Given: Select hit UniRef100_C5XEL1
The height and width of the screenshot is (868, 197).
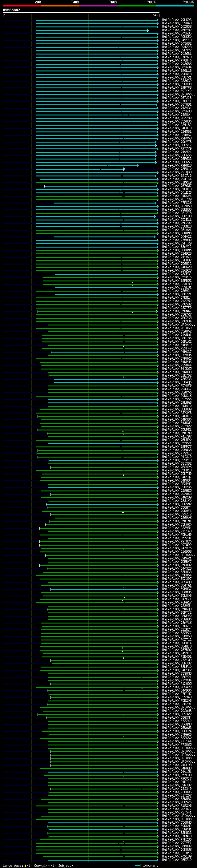Looking at the screenshot, I should (177, 220).
